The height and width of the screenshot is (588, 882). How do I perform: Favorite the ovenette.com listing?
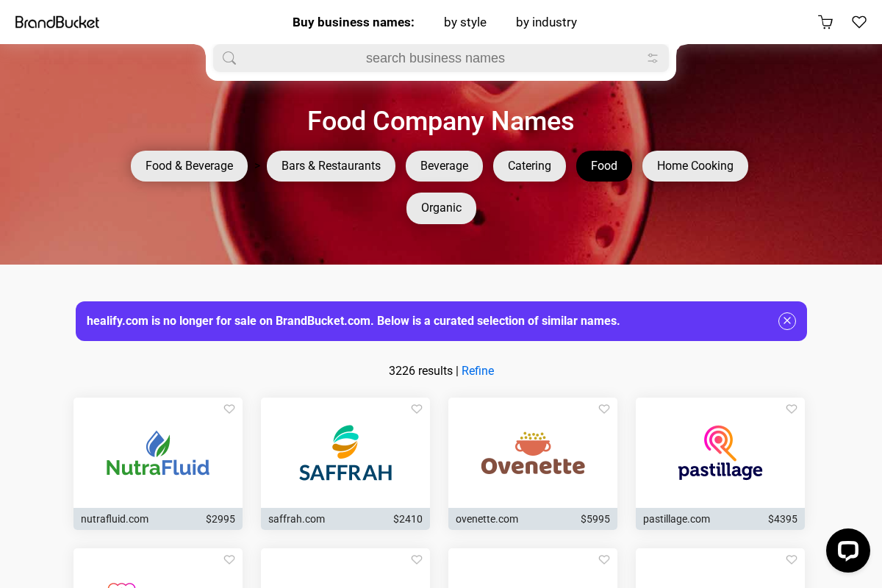604,409
